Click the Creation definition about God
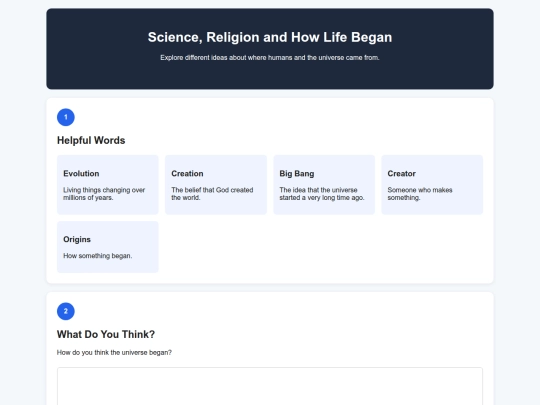This screenshot has width=540, height=405. pyautogui.click(x=212, y=194)
